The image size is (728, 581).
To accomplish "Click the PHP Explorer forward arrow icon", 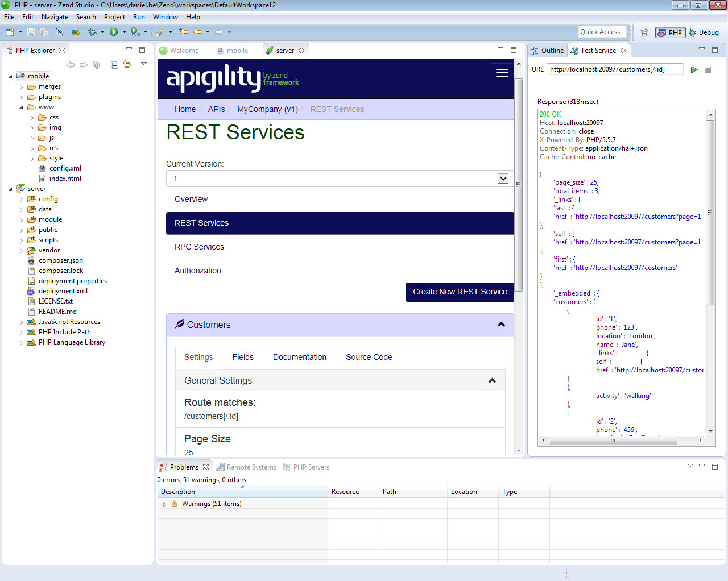I will (x=84, y=65).
